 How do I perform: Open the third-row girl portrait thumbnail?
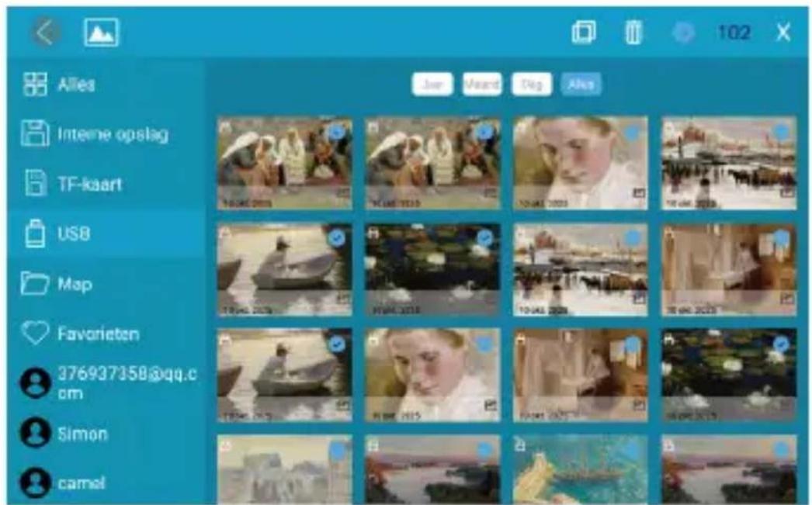click(433, 375)
